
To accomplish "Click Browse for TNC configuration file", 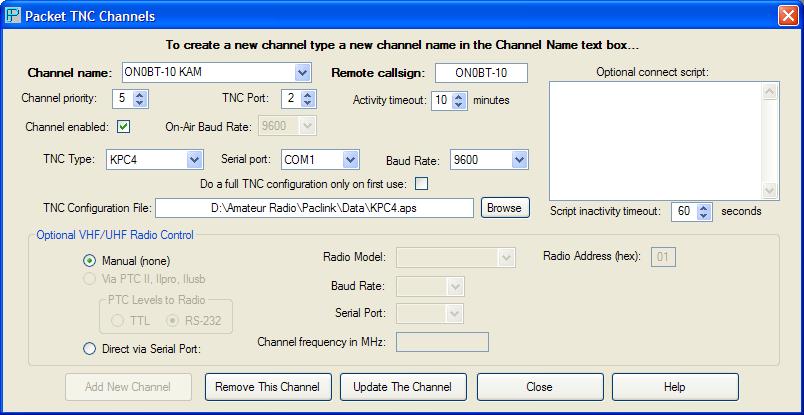I will click(505, 208).
